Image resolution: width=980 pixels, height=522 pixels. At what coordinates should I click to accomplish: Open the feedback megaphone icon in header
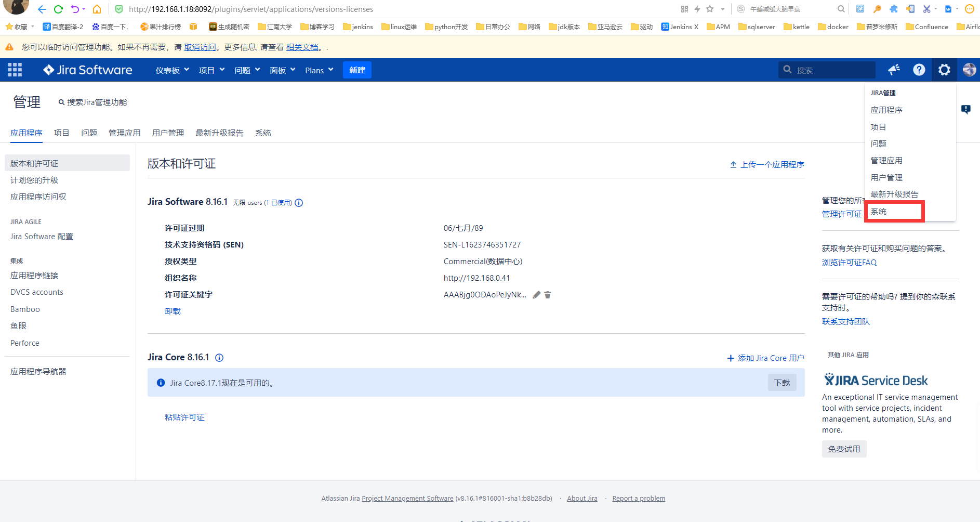pyautogui.click(x=894, y=70)
